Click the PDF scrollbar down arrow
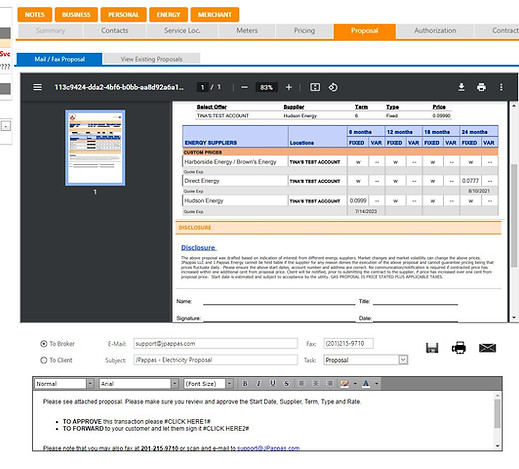Image resolution: width=519 pixels, height=469 pixels. [x=514, y=318]
